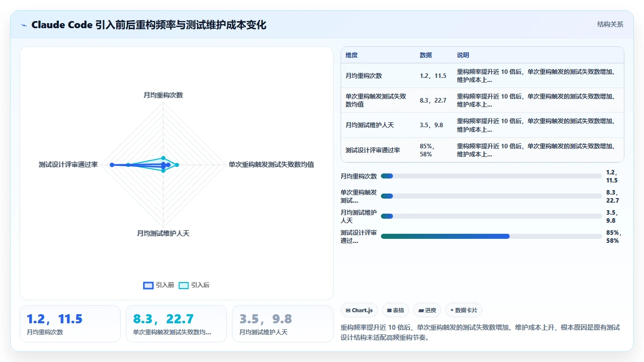Select the 测试设计评审通过率 table cell
Screen dimensions: 644x362
[x=373, y=150]
